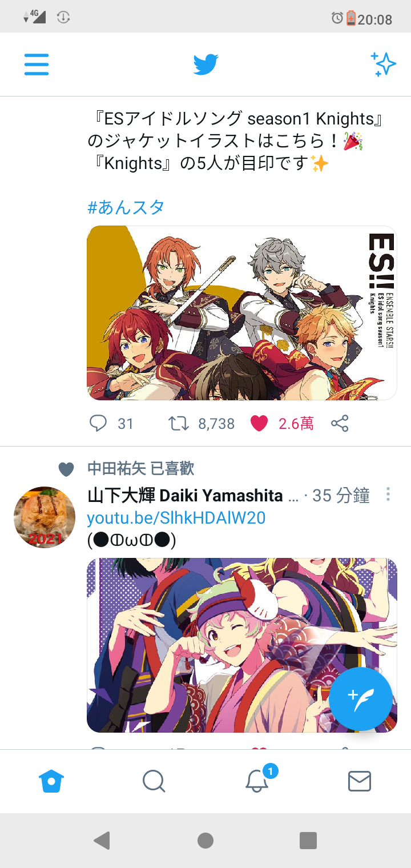The image size is (411, 868).
Task: Open the #あんスタ hashtag
Action: 126,207
